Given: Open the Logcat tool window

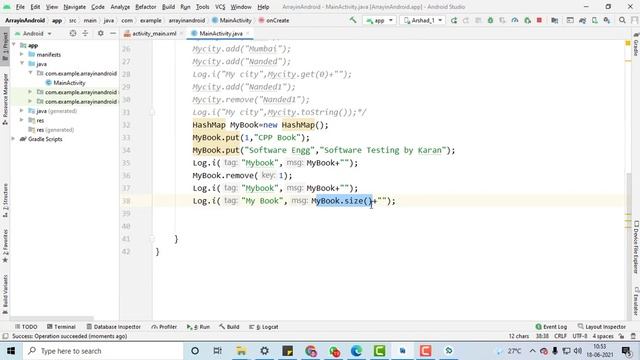Looking at the screenshot, I should [264, 327].
